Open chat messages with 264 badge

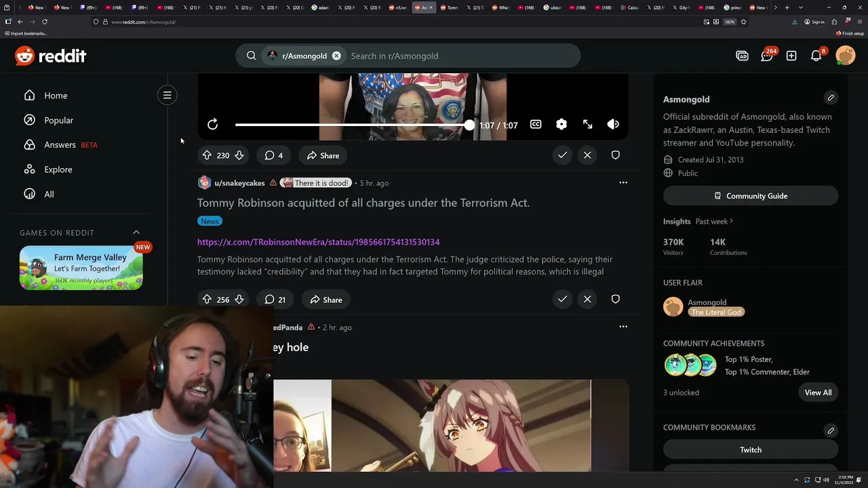pyautogui.click(x=767, y=56)
